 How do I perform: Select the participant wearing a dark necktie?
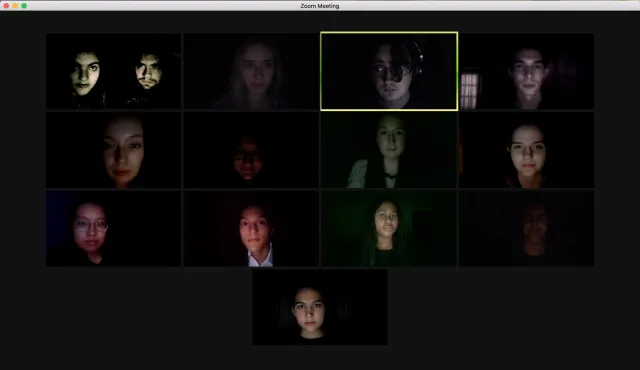[389, 150]
